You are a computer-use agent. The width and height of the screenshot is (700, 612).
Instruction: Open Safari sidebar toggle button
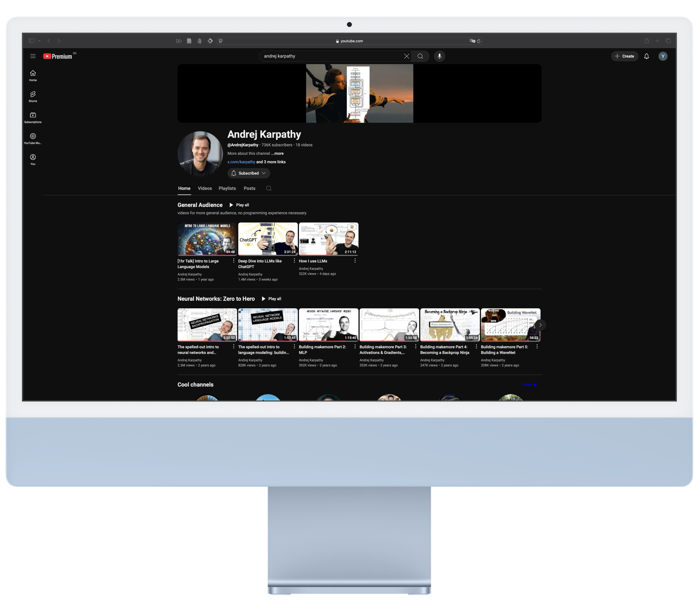tap(32, 41)
